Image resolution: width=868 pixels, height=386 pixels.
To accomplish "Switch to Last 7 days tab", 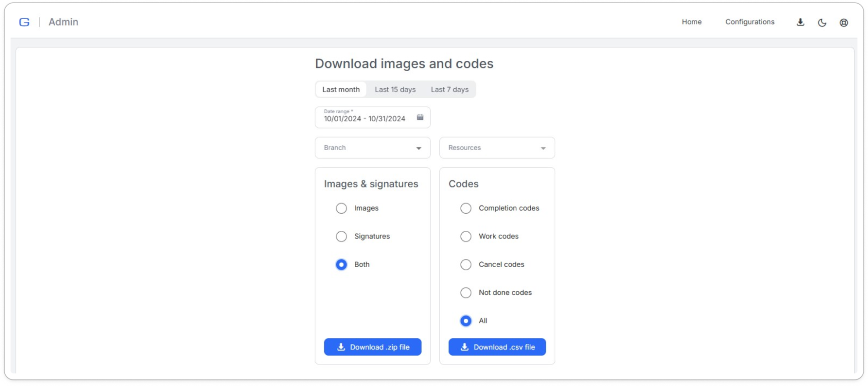I will (x=449, y=89).
